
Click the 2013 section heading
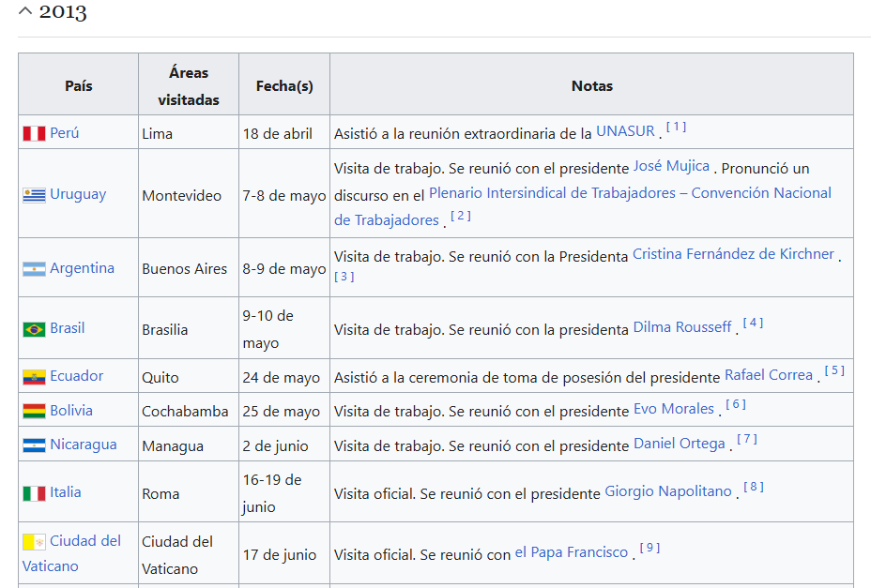click(63, 11)
